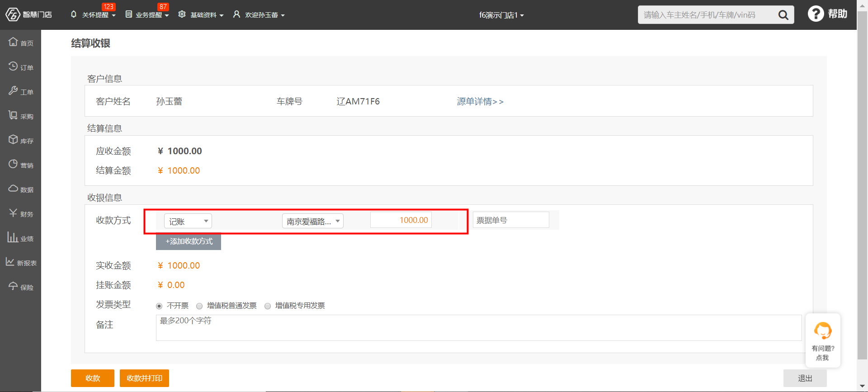This screenshot has width=868, height=392.
Task: Click customer name 孙玉蕾 in 客户信息
Action: pos(169,102)
